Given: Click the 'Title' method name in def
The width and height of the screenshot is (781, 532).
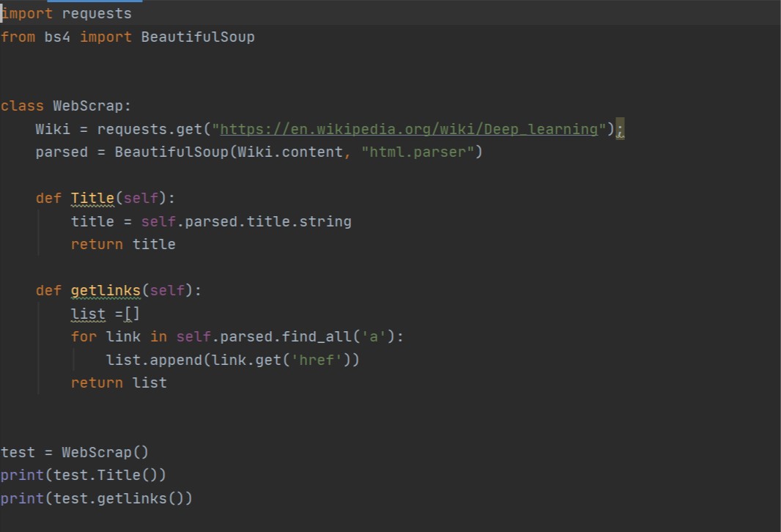Looking at the screenshot, I should click(92, 199).
